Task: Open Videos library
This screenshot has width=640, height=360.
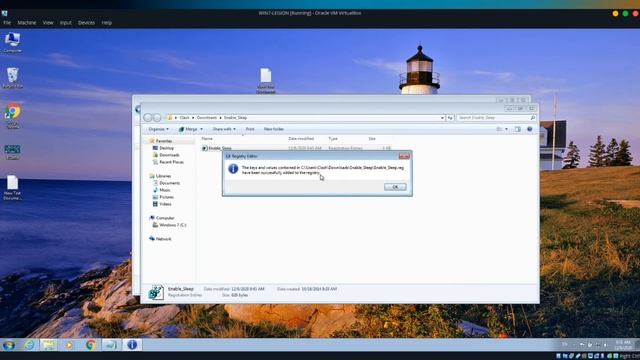Action: [x=165, y=204]
